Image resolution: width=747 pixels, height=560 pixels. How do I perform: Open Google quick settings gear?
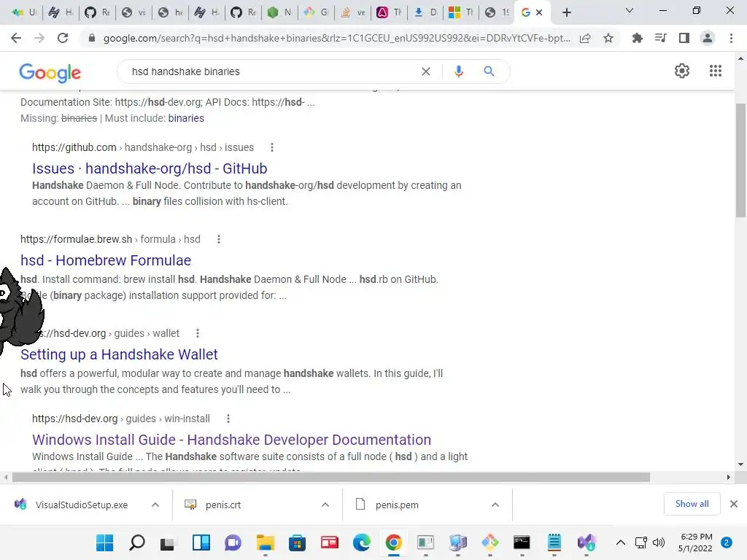tap(682, 71)
